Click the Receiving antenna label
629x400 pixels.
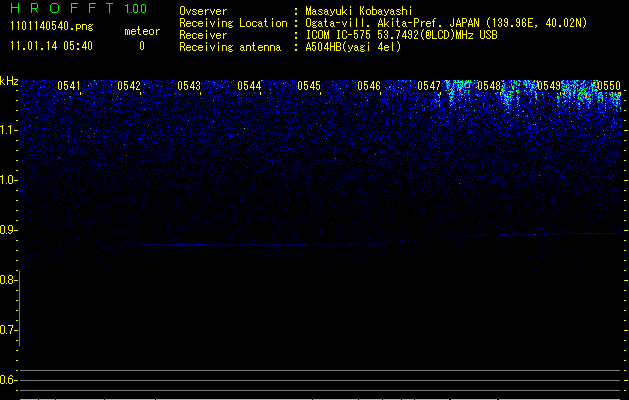[230, 47]
